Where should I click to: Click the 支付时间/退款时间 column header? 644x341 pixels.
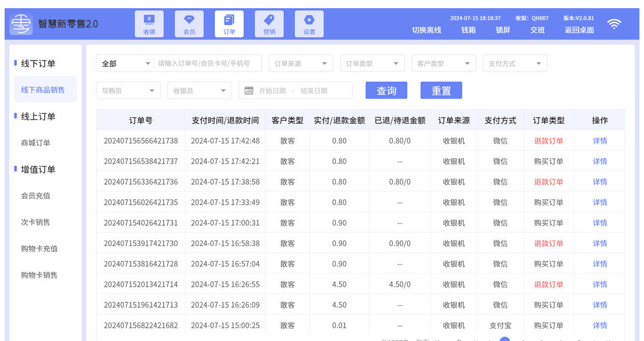[225, 120]
